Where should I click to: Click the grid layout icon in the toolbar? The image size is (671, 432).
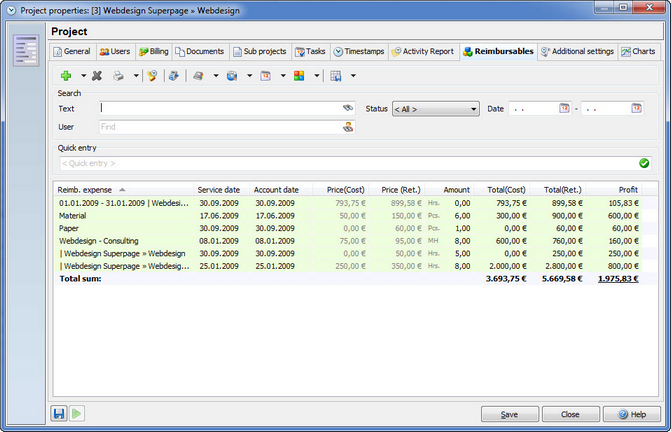pos(336,76)
